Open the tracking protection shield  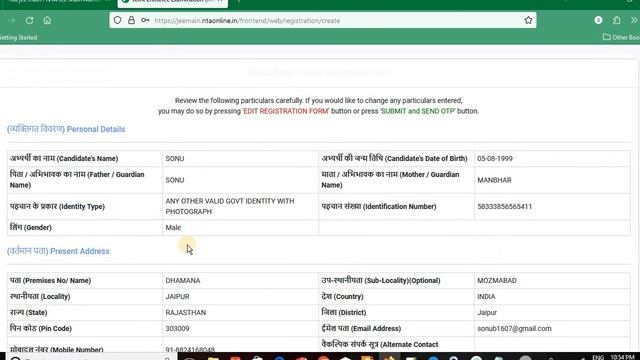[x=118, y=20]
